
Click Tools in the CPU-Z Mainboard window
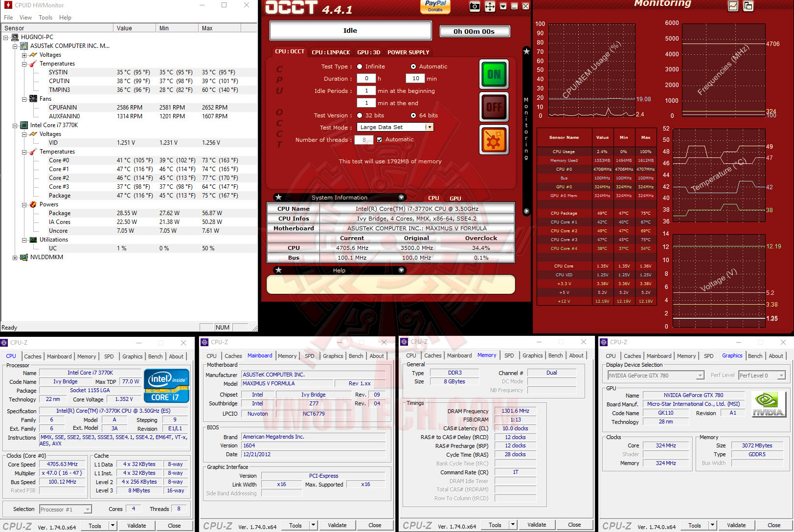point(295,526)
